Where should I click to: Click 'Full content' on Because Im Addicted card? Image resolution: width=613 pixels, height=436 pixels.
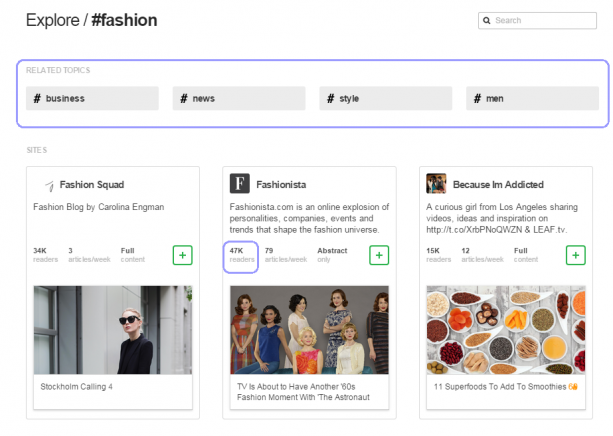point(526,255)
